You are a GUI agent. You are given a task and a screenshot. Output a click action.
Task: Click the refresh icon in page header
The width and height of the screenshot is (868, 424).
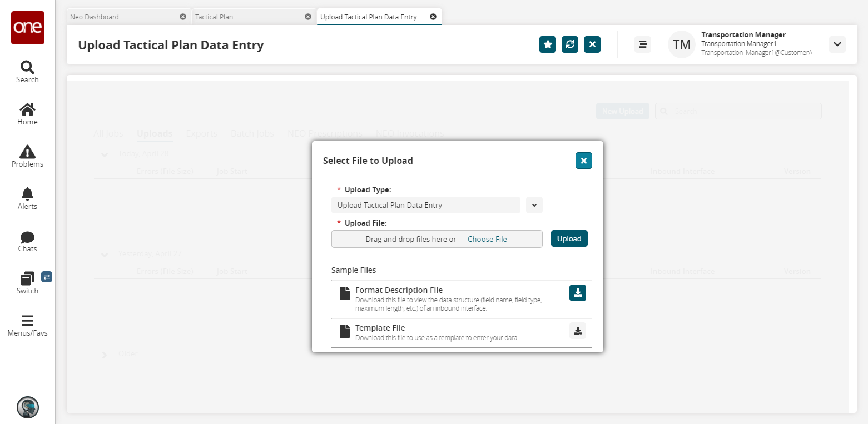(570, 44)
